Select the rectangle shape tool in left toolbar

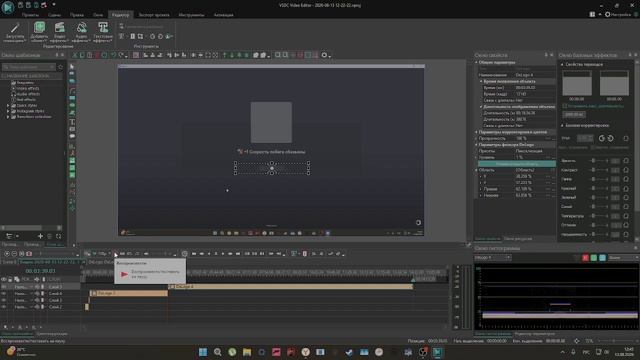click(72, 98)
